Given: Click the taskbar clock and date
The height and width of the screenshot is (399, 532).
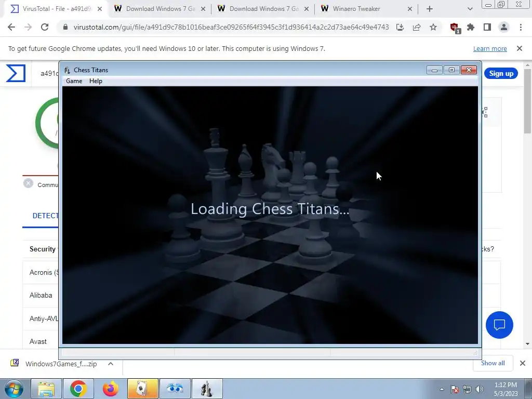Looking at the screenshot, I should pyautogui.click(x=506, y=389).
